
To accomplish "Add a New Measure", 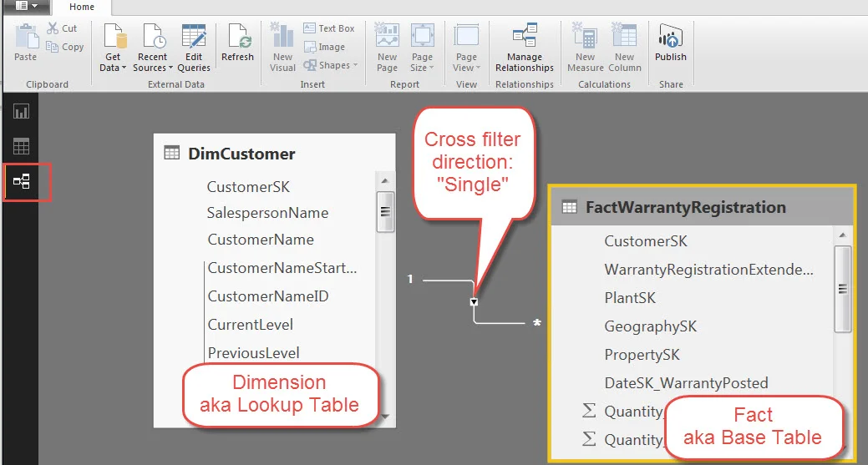I will [x=585, y=48].
